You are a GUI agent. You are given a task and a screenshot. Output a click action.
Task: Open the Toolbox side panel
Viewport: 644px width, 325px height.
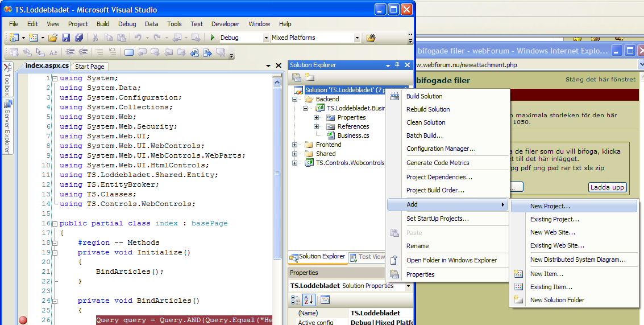(x=7, y=79)
